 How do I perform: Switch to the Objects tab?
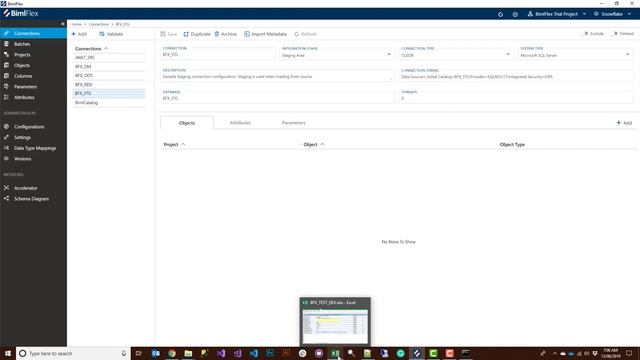click(x=187, y=123)
